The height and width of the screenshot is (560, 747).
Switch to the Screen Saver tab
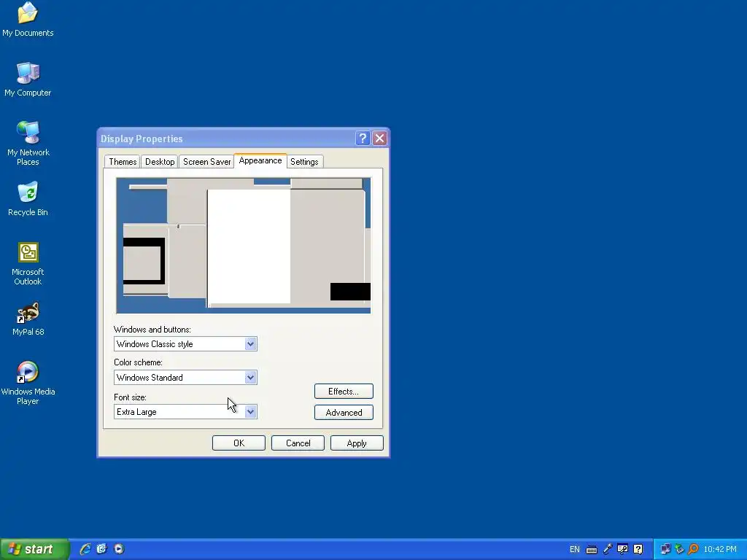(x=206, y=162)
